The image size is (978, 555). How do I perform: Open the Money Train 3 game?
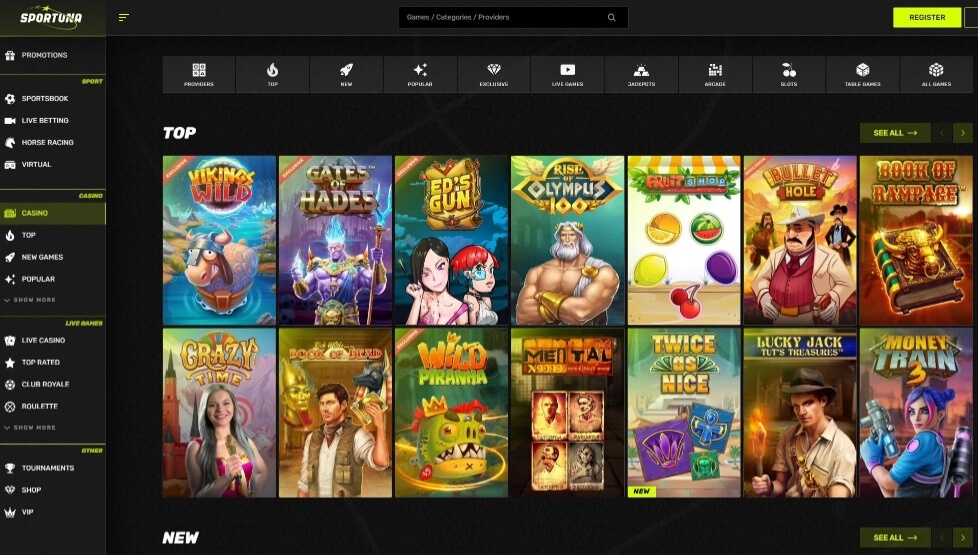tap(916, 413)
